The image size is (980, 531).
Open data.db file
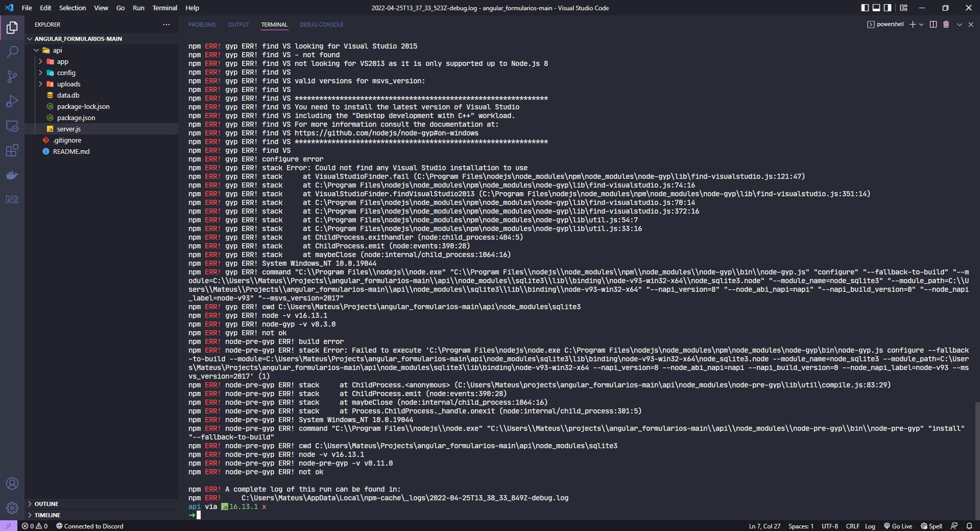click(x=68, y=95)
